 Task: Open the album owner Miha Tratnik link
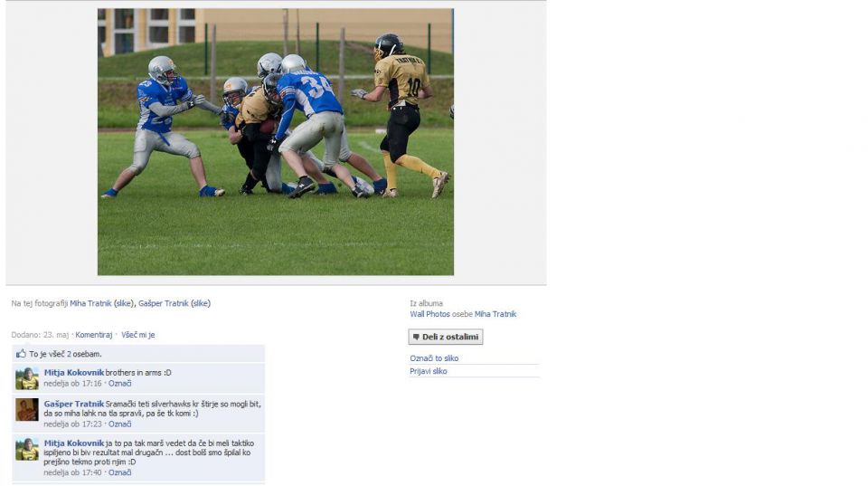[495, 314]
